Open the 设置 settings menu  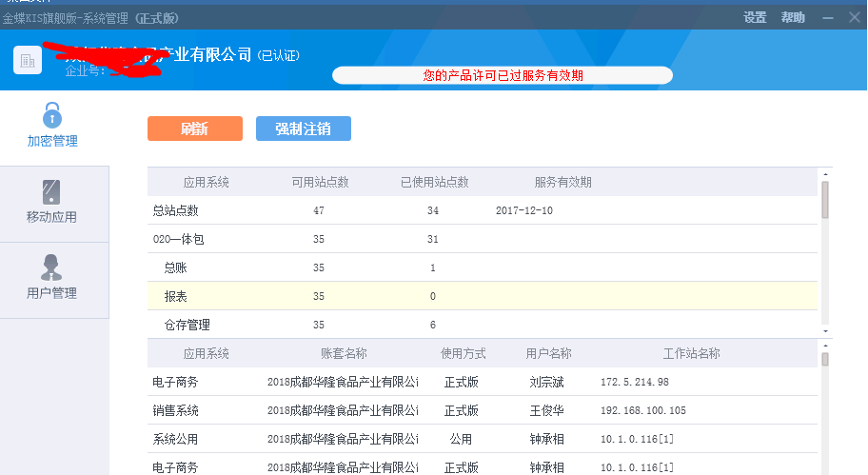coord(755,18)
